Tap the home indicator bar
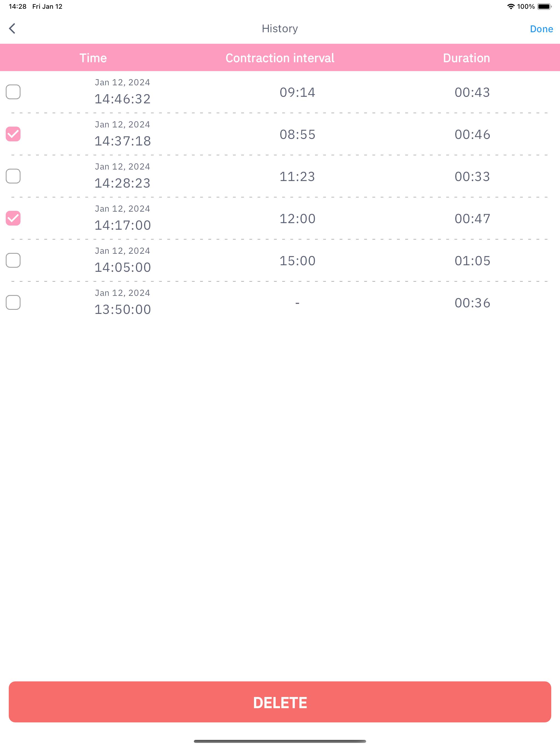560x747 pixels. [280, 741]
